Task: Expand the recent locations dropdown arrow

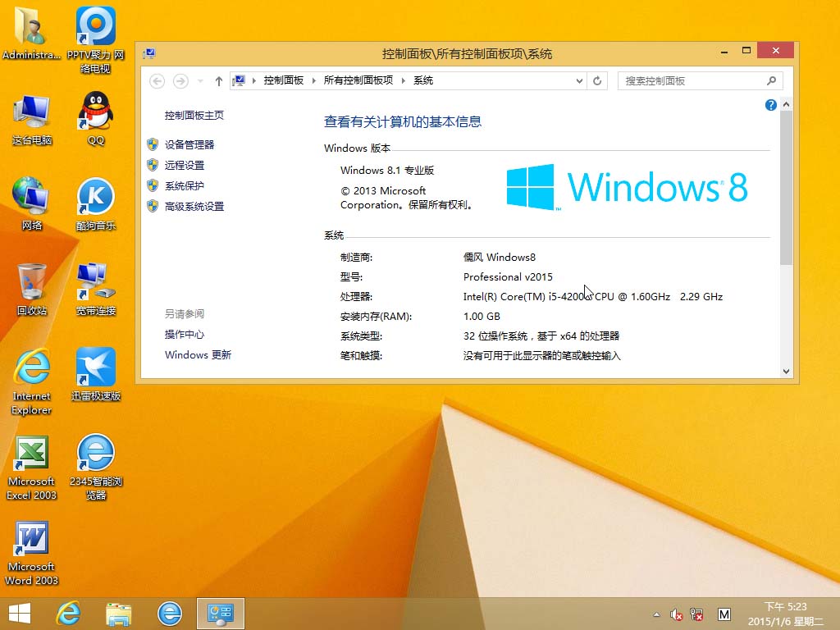Action: pyautogui.click(x=200, y=81)
